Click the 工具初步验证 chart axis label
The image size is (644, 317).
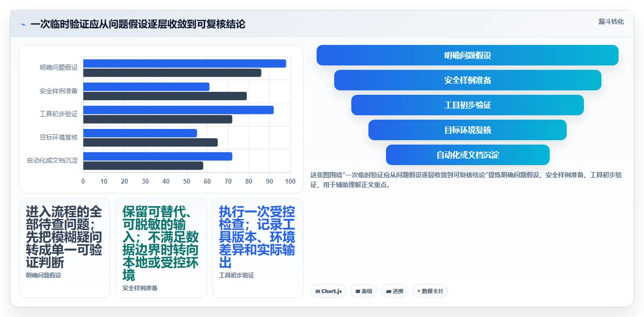click(x=59, y=114)
